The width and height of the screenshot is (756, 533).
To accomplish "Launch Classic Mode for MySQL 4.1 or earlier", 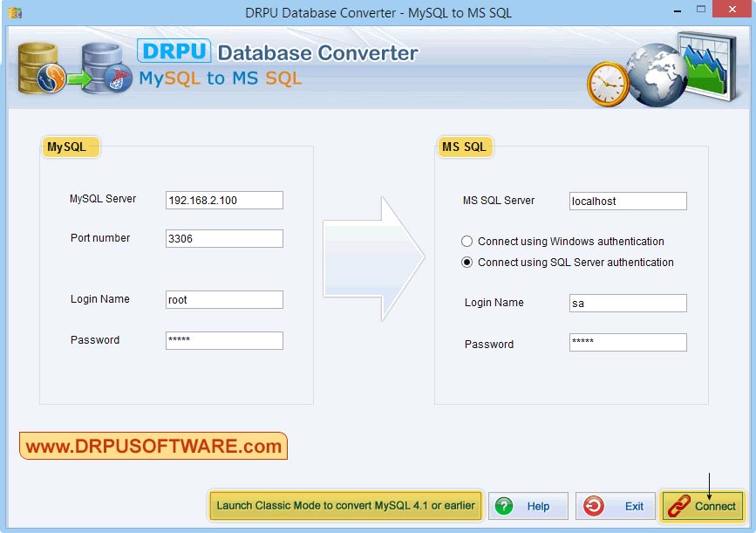I will (x=346, y=506).
